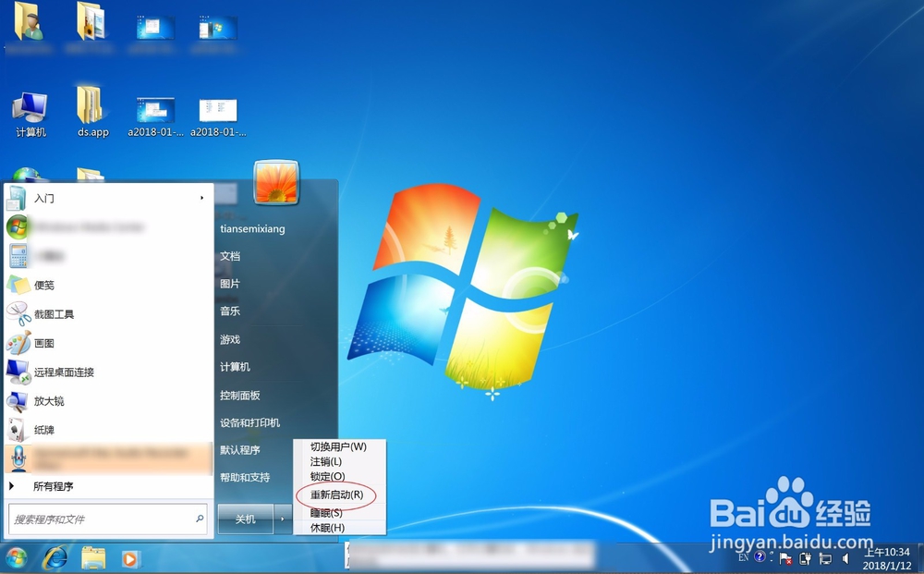Expand the 入门 submenu arrow

tap(201, 198)
